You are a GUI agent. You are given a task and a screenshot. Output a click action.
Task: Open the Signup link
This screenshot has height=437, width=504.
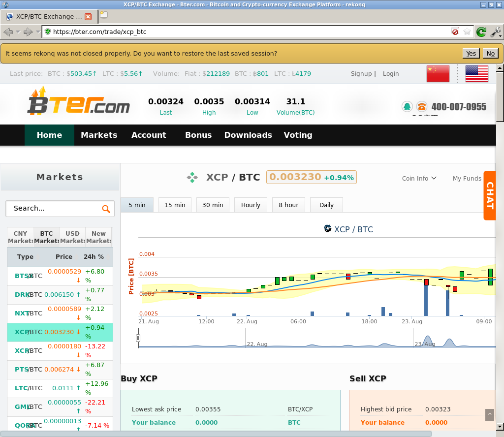(x=361, y=74)
